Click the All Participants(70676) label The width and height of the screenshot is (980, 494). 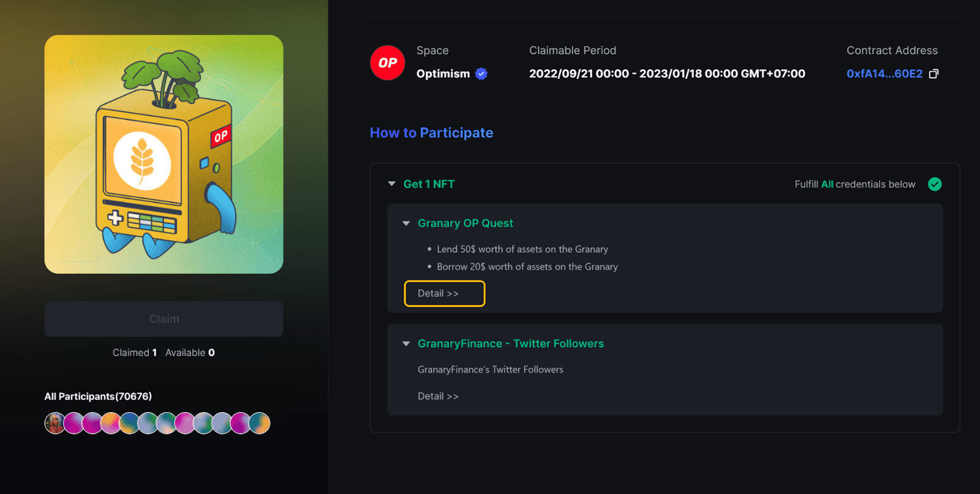coord(98,396)
